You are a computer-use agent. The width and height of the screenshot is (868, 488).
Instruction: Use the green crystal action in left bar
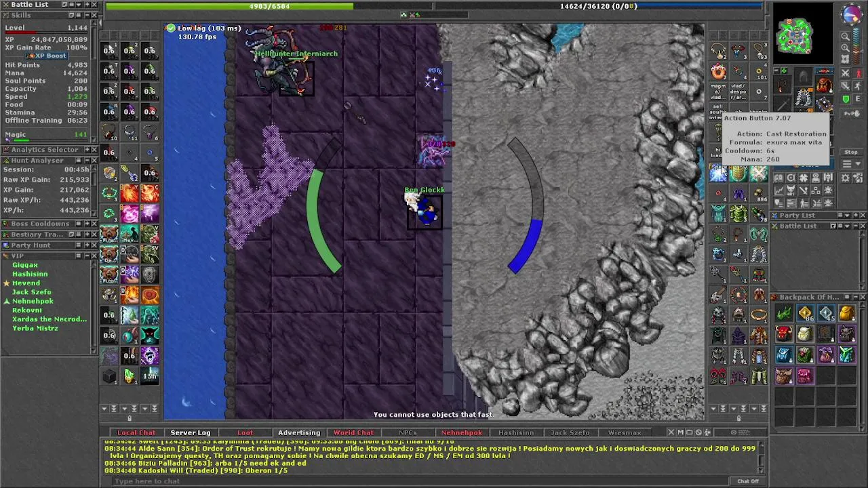[x=129, y=375]
